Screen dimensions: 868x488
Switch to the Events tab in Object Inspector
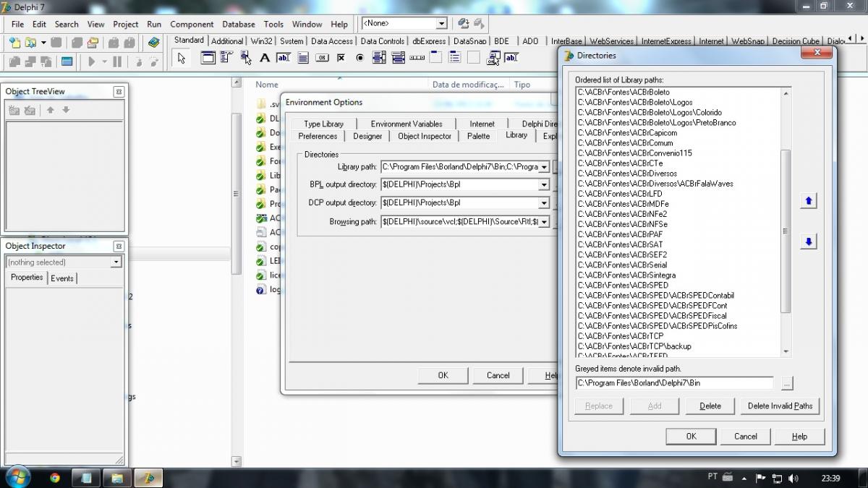click(x=62, y=278)
